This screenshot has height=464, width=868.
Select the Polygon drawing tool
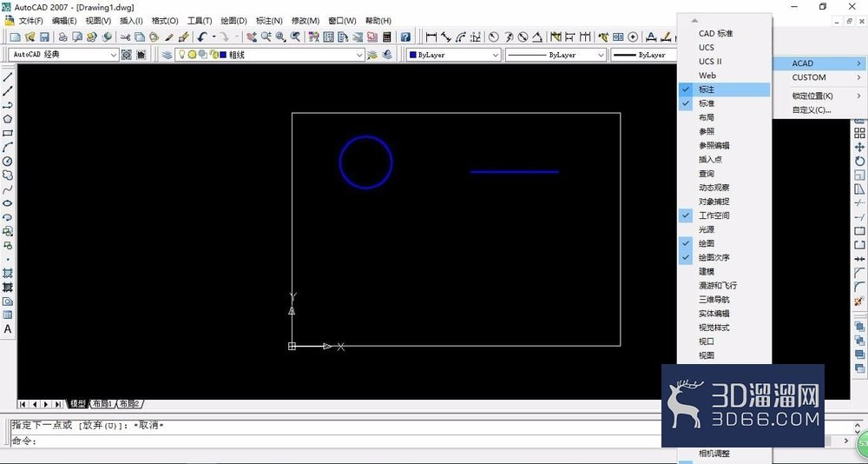click(x=8, y=119)
